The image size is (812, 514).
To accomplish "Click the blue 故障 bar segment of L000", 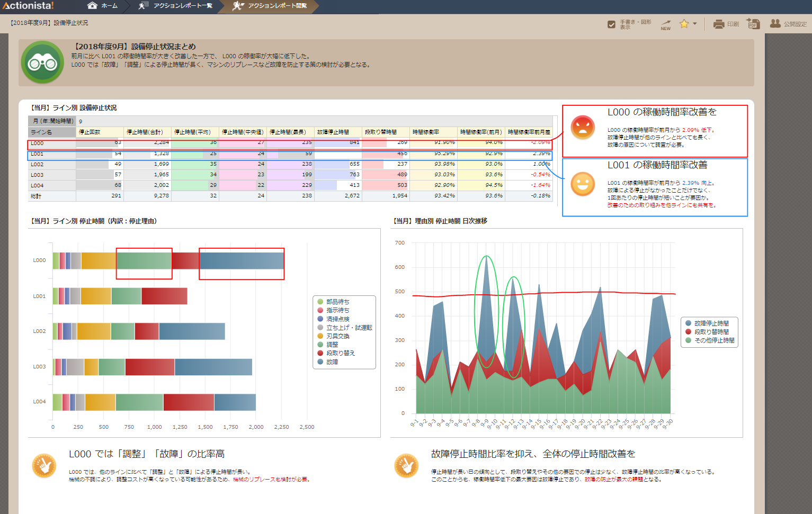I will point(242,261).
